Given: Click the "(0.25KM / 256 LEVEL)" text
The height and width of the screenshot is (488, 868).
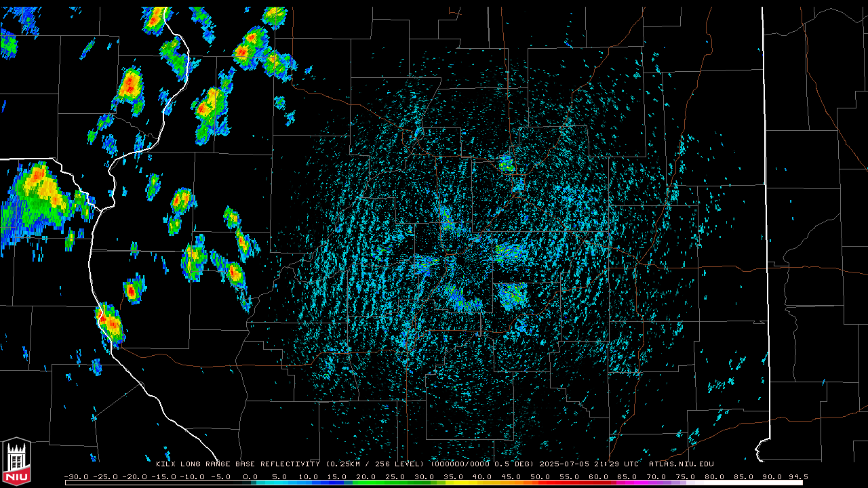Looking at the screenshot, I should click(375, 464).
